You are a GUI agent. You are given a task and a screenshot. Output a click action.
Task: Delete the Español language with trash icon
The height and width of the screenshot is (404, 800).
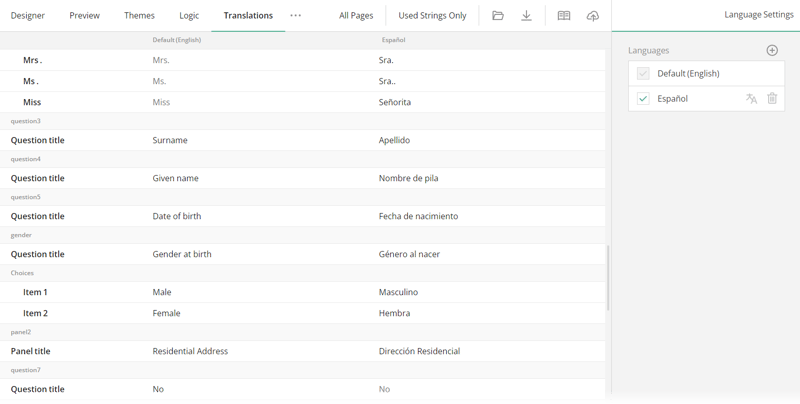[x=772, y=98]
